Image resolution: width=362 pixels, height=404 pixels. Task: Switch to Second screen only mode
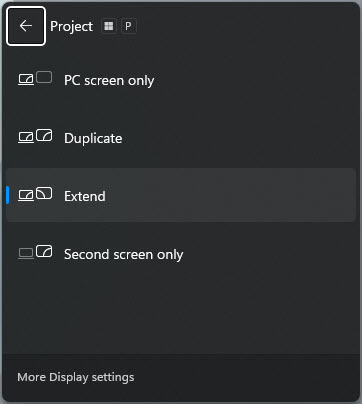(x=181, y=254)
